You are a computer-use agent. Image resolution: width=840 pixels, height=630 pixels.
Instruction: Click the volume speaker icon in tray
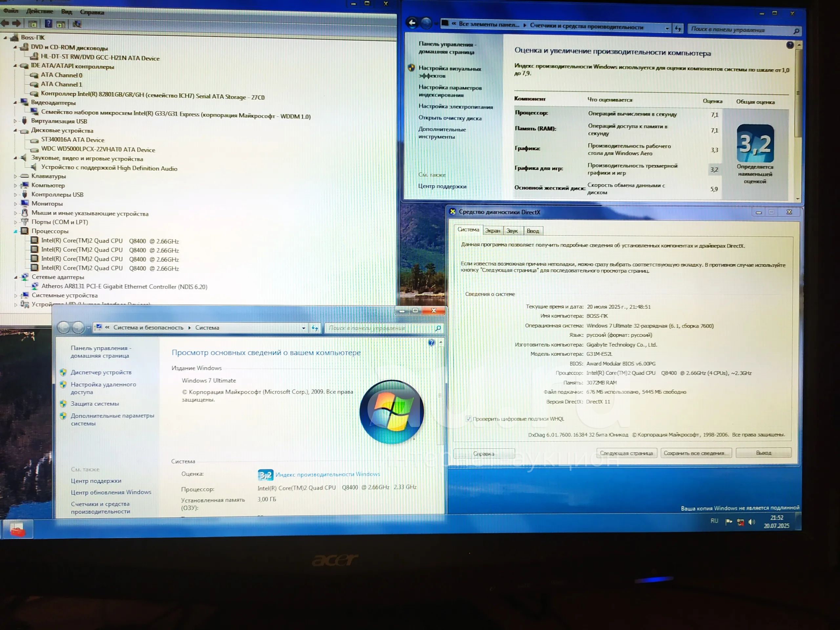tap(751, 522)
